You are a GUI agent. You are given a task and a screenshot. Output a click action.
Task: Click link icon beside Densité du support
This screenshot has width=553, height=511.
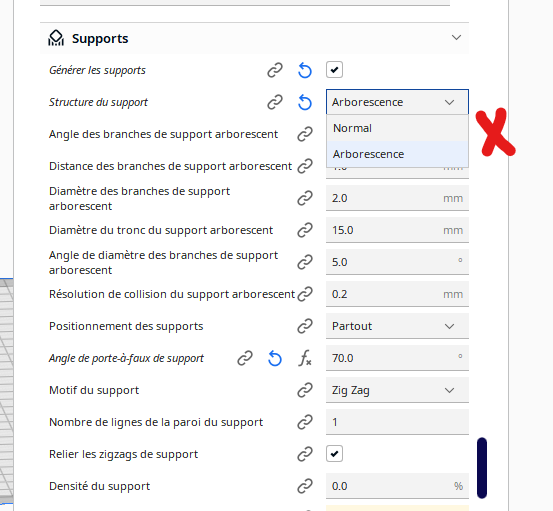coord(305,486)
